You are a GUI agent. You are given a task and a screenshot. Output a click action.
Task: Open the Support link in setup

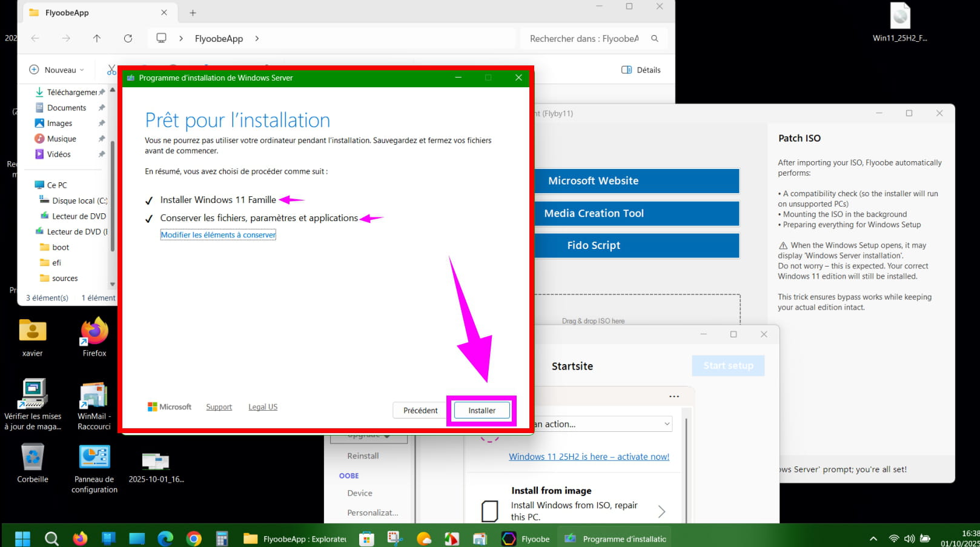pos(219,407)
